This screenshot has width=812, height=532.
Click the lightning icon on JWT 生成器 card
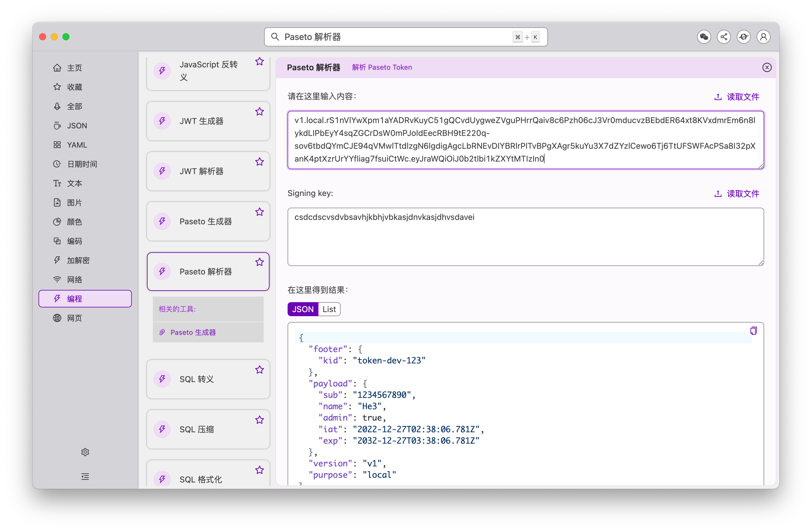tap(162, 121)
